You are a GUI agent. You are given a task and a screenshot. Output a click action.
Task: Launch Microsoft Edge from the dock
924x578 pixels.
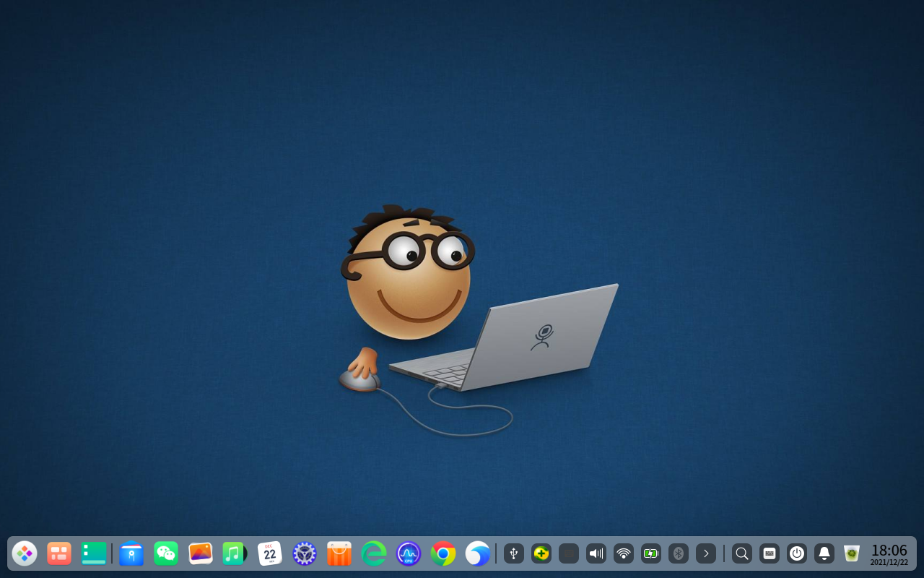tap(374, 553)
